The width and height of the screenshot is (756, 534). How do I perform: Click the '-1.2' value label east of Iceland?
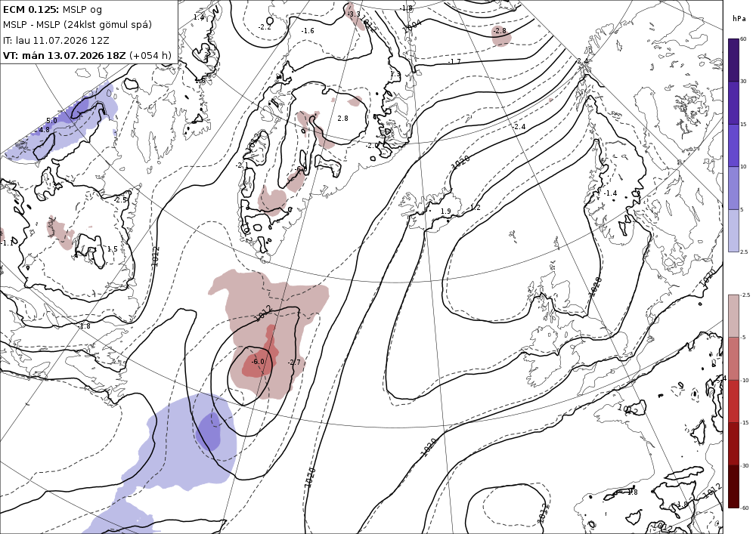[475, 208]
